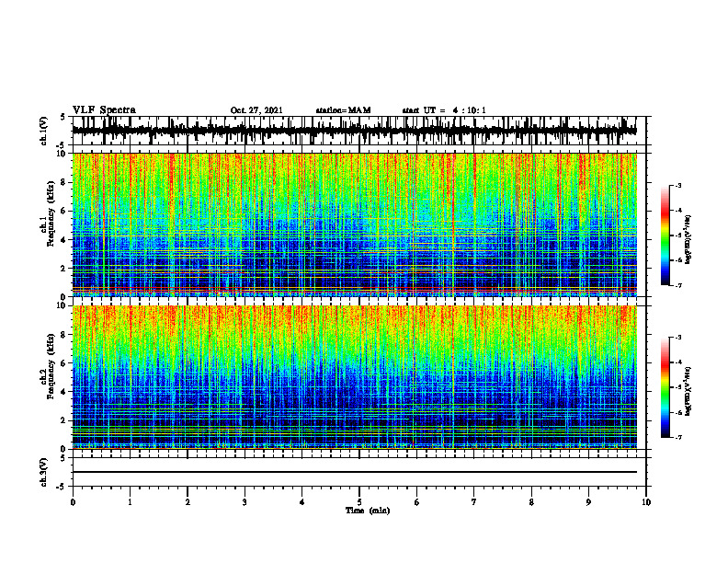Click the ch.1 spectrogram color scale bar
Image resolution: width=728 pixels, height=563 pixels.
pyautogui.click(x=665, y=236)
